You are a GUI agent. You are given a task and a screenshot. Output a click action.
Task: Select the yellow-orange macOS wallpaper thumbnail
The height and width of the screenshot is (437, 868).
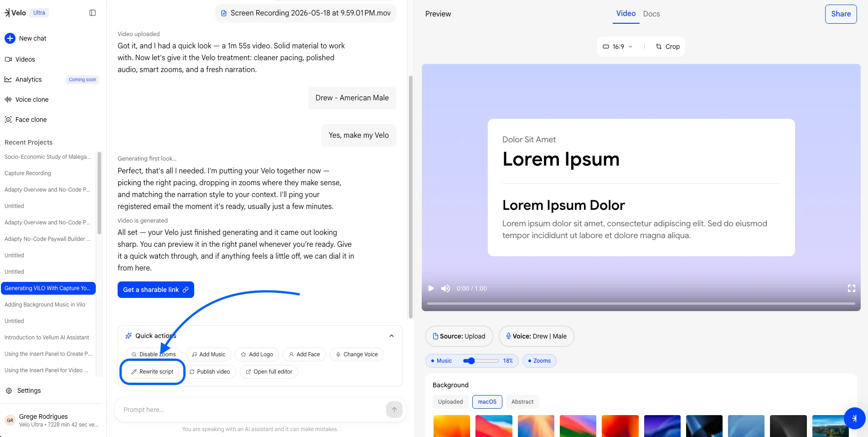pos(452,426)
